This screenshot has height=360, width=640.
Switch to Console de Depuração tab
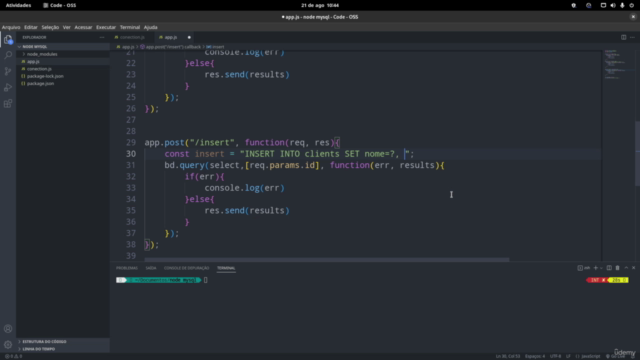pyautogui.click(x=187, y=268)
